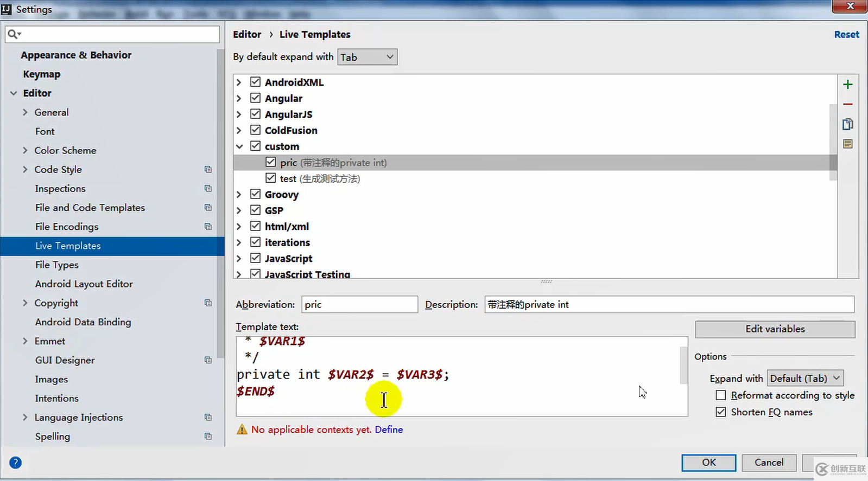The height and width of the screenshot is (481, 868).
Task: Click the Reset link
Action: (847, 34)
